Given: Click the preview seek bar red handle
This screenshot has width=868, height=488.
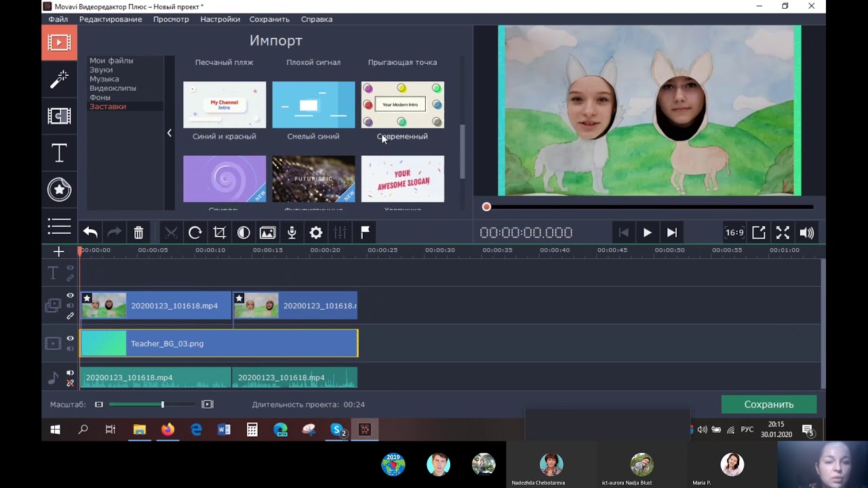Looking at the screenshot, I should pos(486,207).
